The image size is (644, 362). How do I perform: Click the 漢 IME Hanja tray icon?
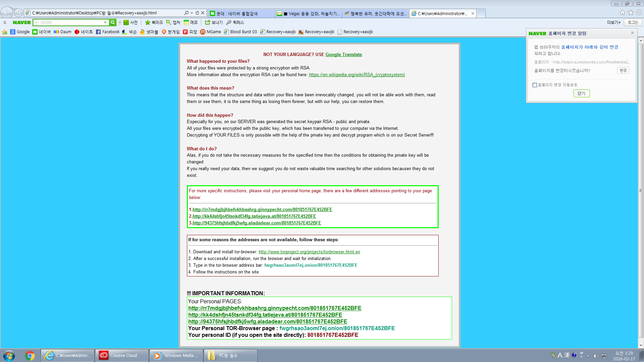tap(567, 355)
